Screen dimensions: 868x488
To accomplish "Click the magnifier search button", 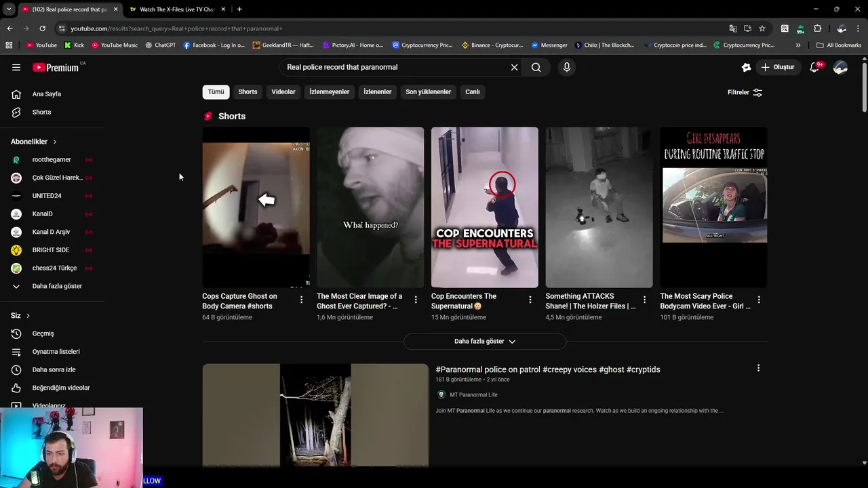I will point(536,67).
